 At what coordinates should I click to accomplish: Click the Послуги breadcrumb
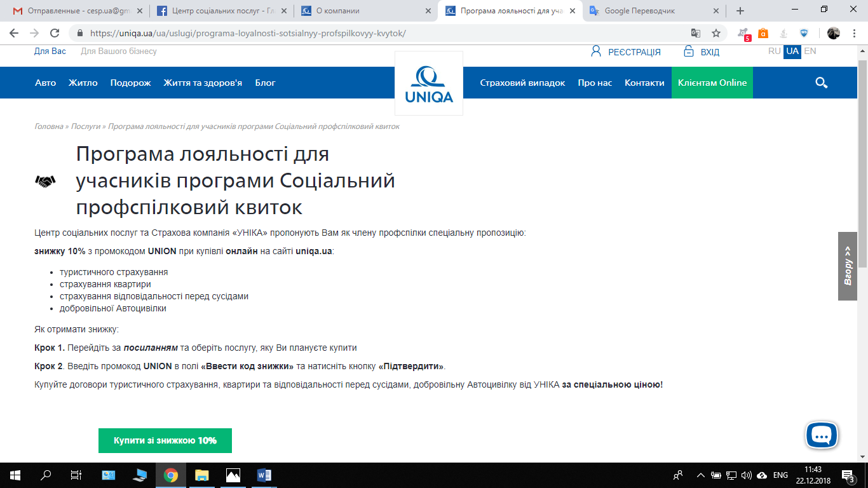pyautogui.click(x=86, y=126)
